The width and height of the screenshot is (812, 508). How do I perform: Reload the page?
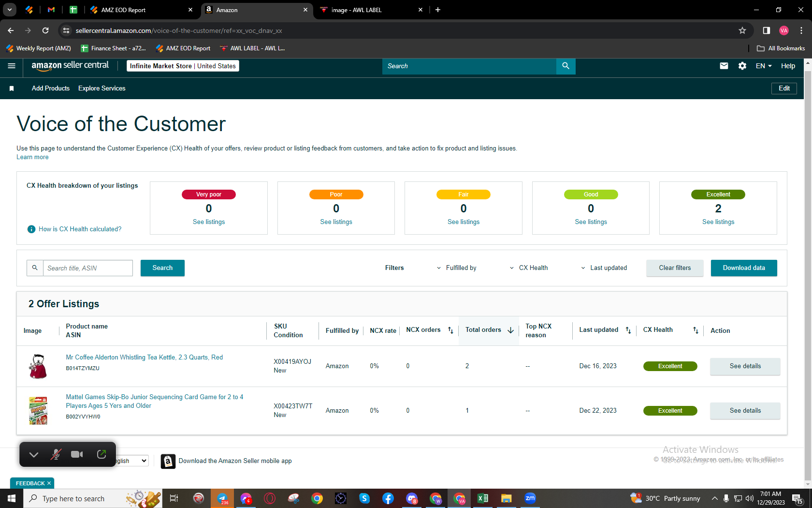[x=45, y=30]
